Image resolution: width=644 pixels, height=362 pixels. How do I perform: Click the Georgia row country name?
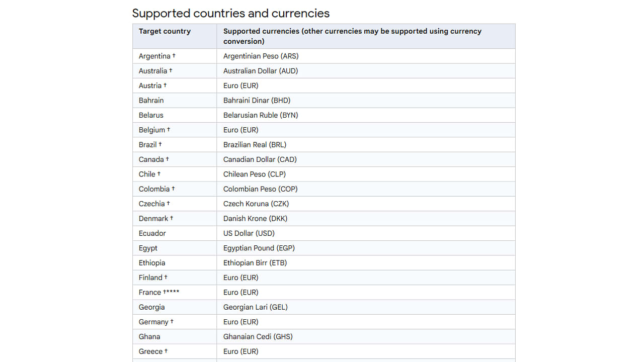(x=152, y=307)
